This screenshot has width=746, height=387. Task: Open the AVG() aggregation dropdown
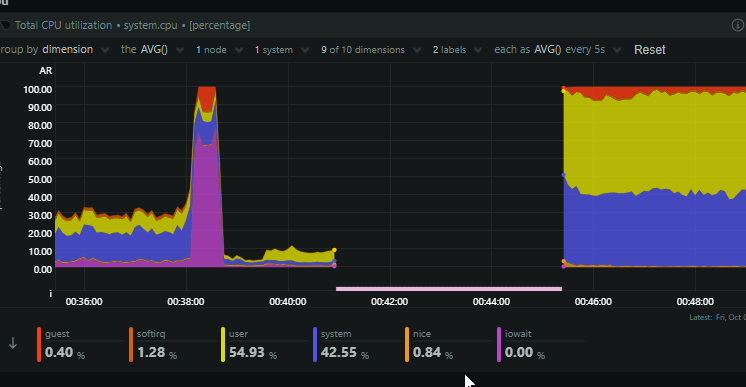152,50
